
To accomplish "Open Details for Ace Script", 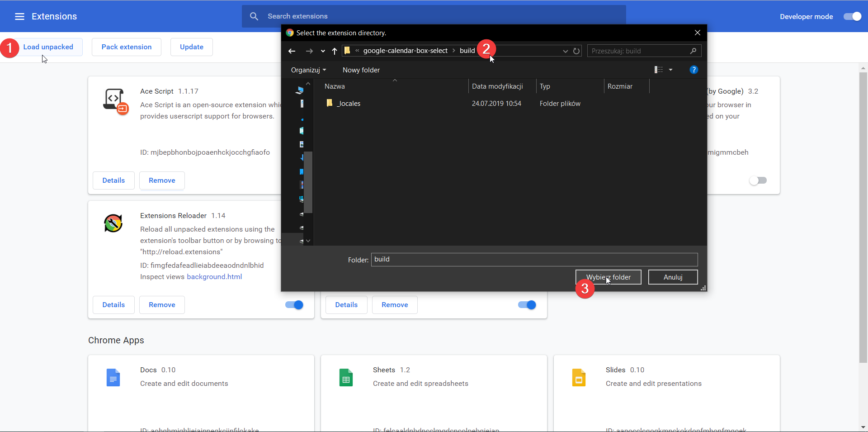I will 113,180.
